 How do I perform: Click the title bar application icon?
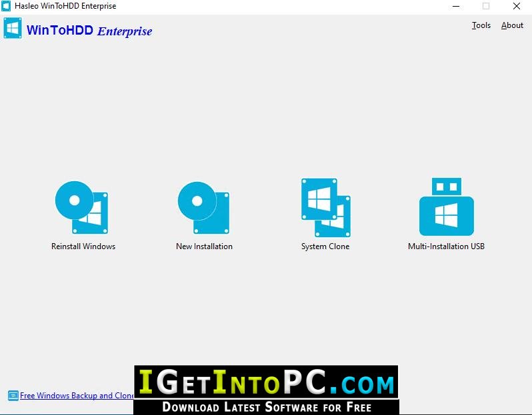[6, 6]
